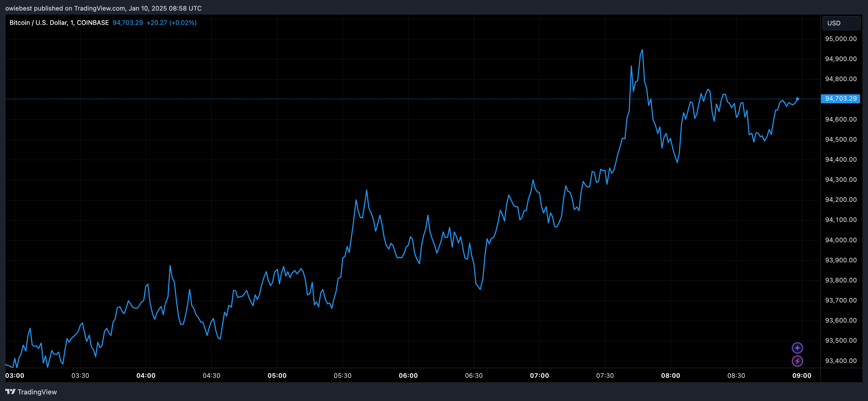Click the 03:00 time axis label
Image resolution: width=868 pixels, height=401 pixels.
(x=15, y=375)
